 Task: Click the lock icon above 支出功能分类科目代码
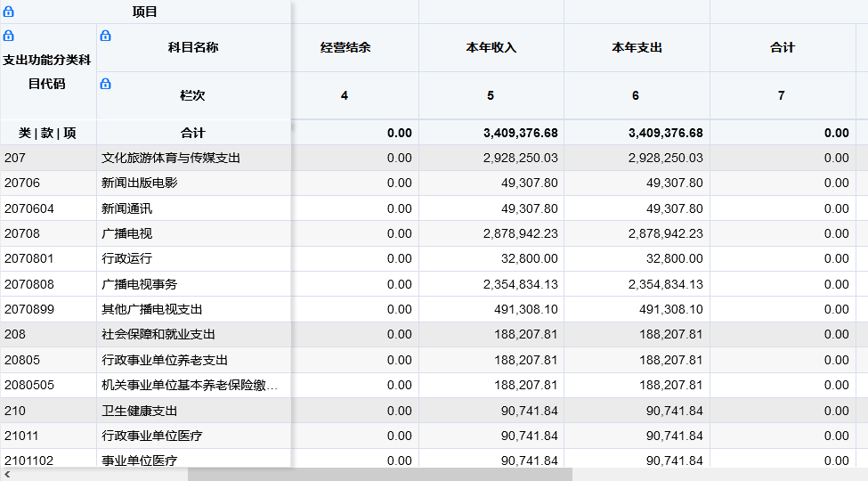[8, 36]
